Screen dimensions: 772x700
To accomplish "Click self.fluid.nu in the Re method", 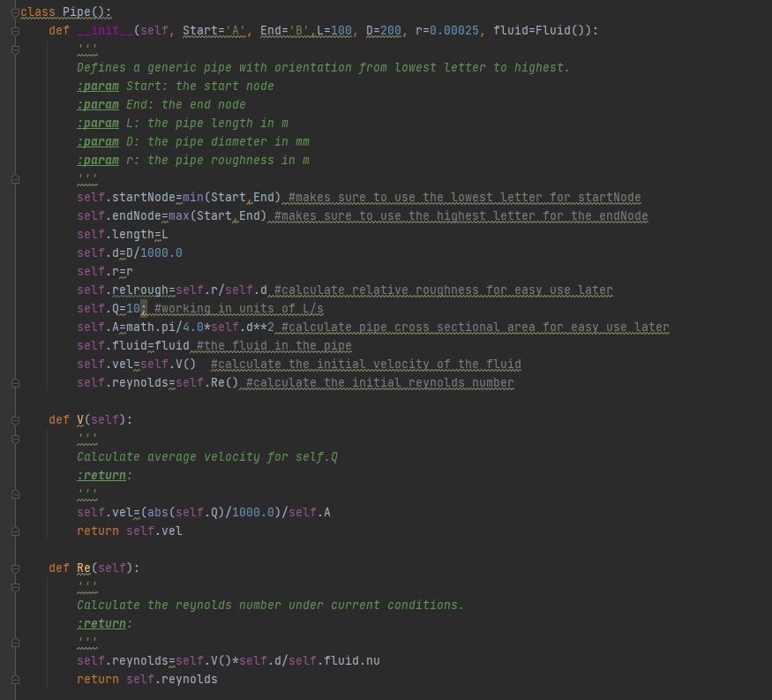I will [x=340, y=660].
